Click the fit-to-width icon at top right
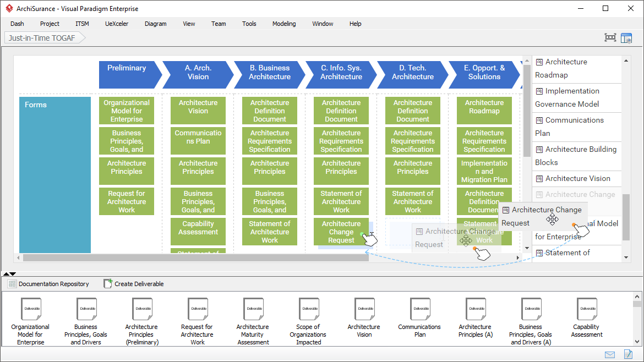This screenshot has width=644, height=362. tap(610, 38)
